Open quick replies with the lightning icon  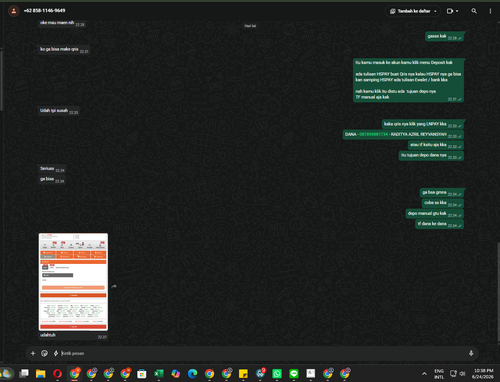point(56,353)
